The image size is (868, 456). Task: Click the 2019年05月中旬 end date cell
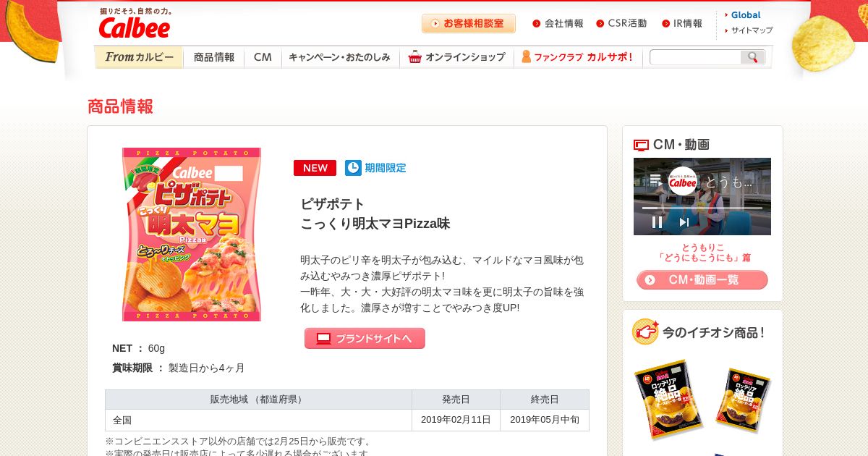(545, 421)
